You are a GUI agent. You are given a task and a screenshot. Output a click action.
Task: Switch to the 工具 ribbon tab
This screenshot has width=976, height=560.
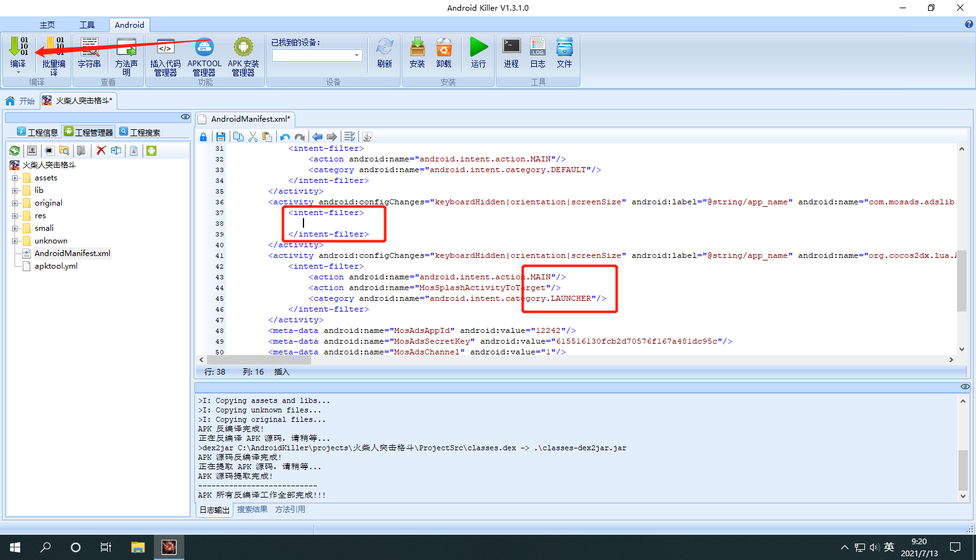pyautogui.click(x=87, y=25)
